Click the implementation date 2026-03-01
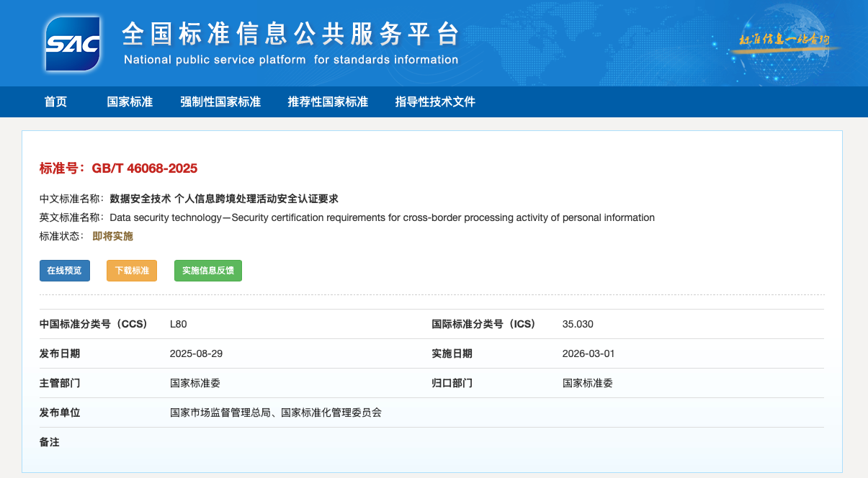 pos(589,353)
